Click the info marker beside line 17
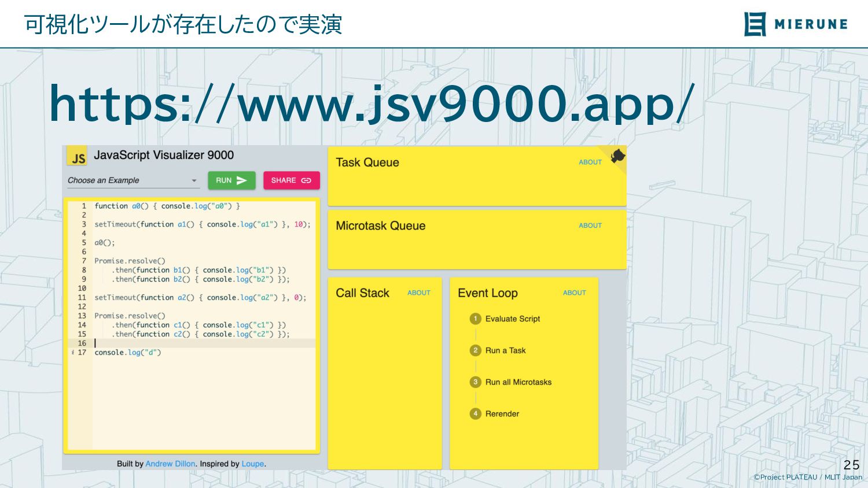This screenshot has height=488, width=868. tap(72, 352)
